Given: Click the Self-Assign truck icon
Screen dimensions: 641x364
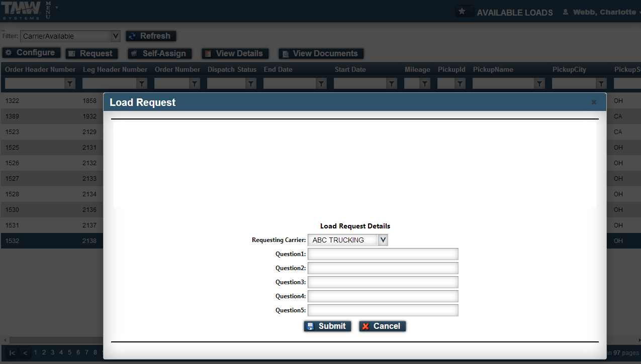Looking at the screenshot, I should pos(134,53).
